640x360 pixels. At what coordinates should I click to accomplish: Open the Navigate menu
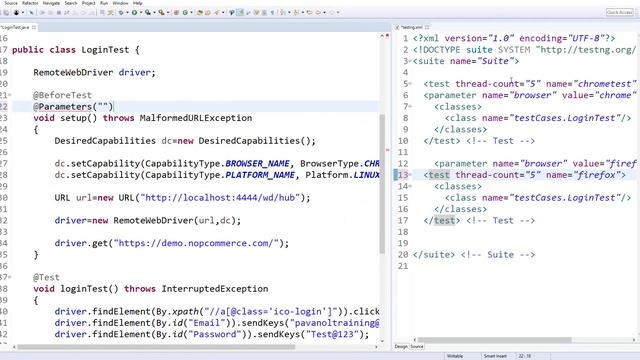(51, 3)
